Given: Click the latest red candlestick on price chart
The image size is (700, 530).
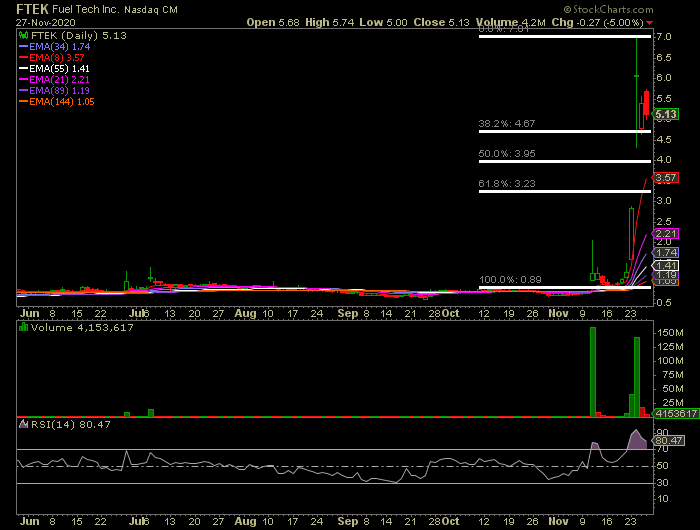Looking at the screenshot, I should click(x=646, y=104).
